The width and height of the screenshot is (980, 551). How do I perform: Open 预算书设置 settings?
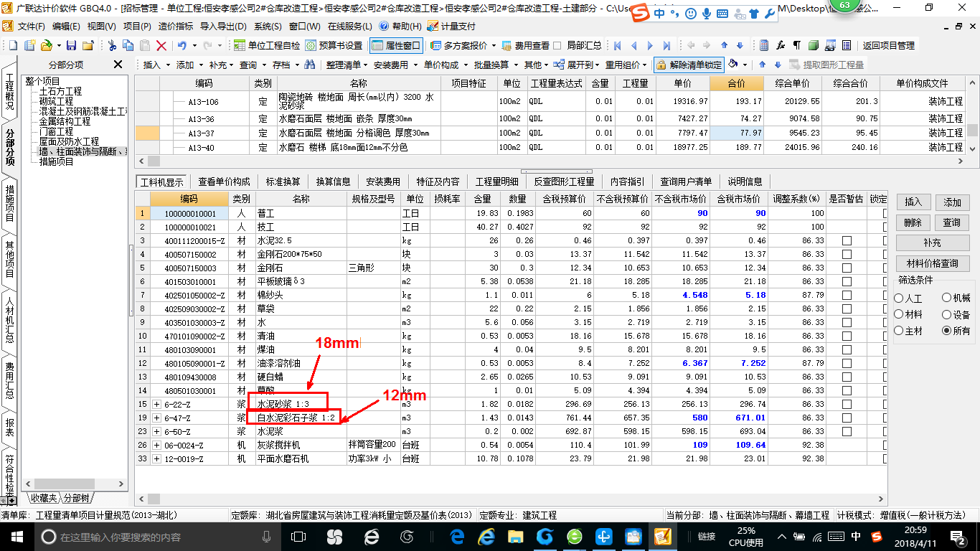[x=334, y=45]
